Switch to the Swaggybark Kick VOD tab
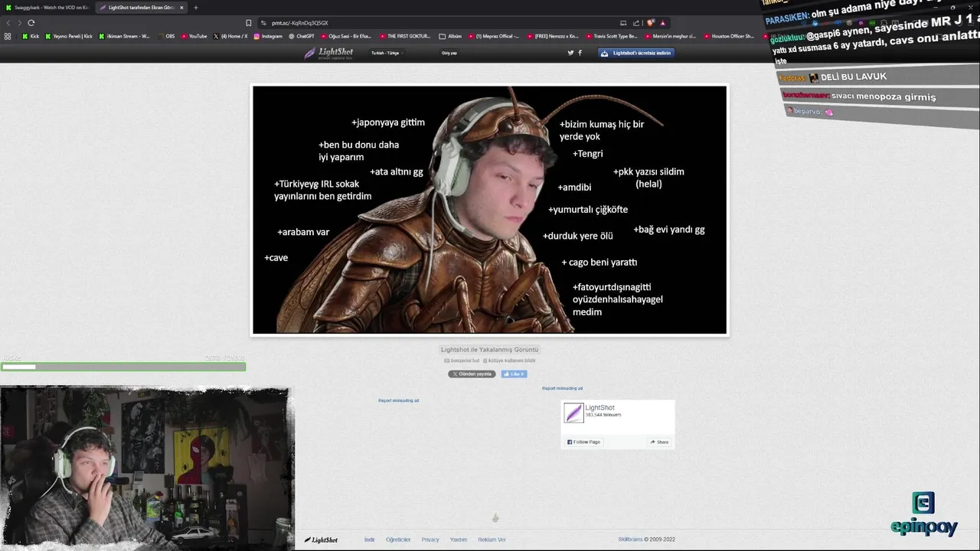The height and width of the screenshot is (551, 980). pos(47,8)
